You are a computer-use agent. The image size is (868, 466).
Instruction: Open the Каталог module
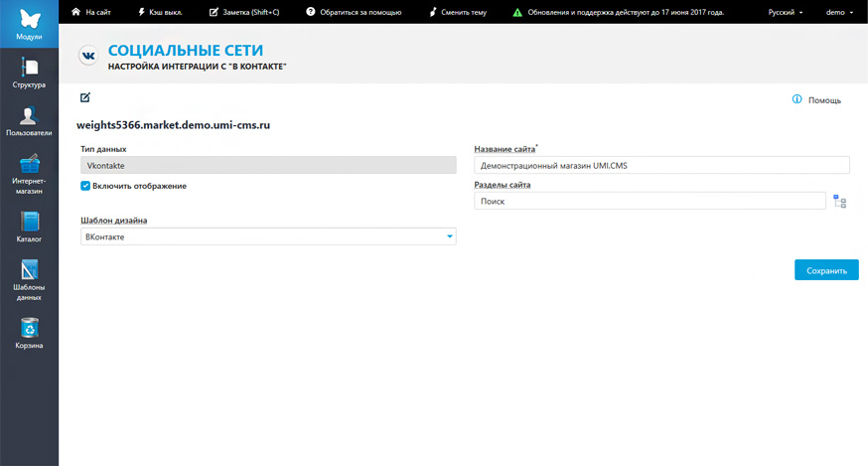(x=29, y=227)
